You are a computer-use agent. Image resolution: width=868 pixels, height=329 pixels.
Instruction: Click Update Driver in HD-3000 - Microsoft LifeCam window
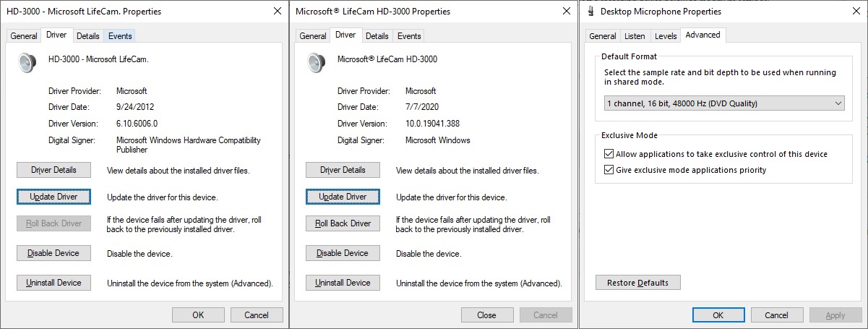tap(53, 197)
